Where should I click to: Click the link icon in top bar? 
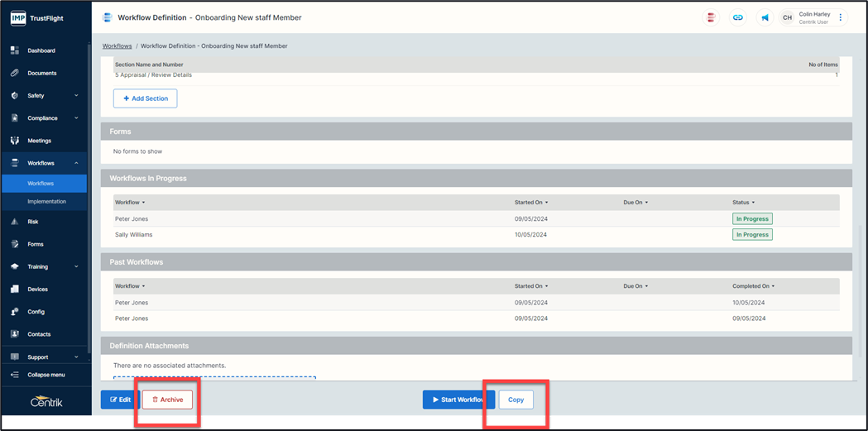coord(738,17)
